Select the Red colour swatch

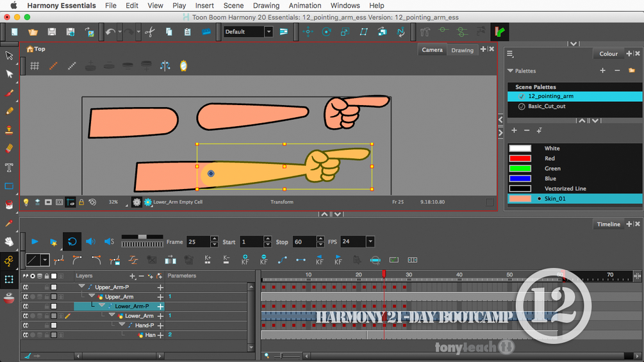(520, 158)
